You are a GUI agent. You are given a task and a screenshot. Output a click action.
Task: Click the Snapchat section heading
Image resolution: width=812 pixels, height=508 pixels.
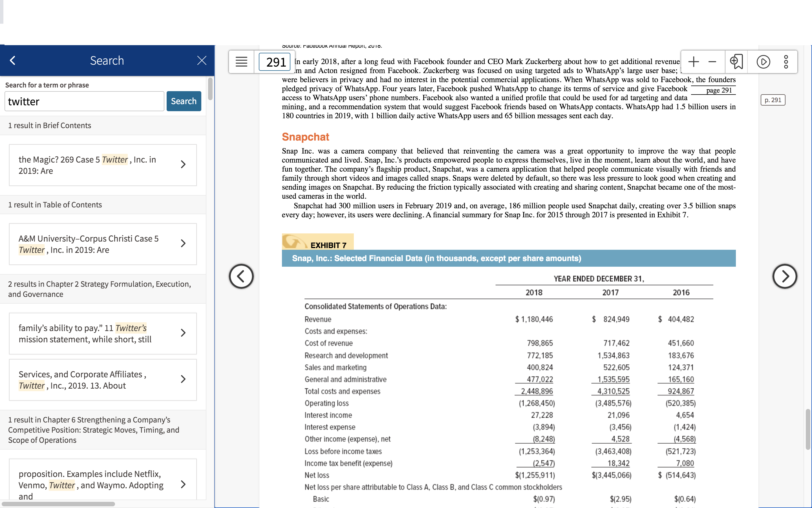(x=305, y=137)
